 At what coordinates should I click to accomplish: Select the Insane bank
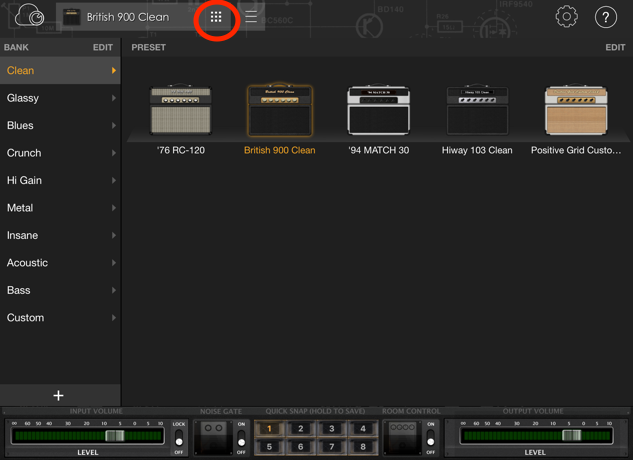(60, 235)
